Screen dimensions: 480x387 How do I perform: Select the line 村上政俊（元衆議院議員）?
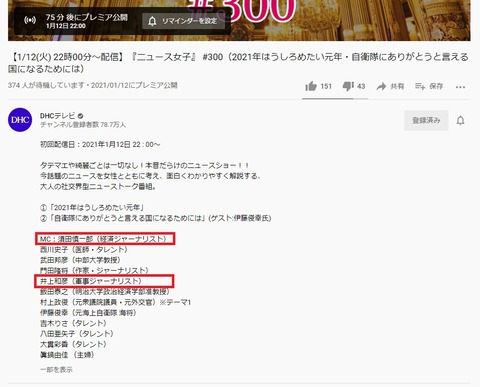(115, 302)
